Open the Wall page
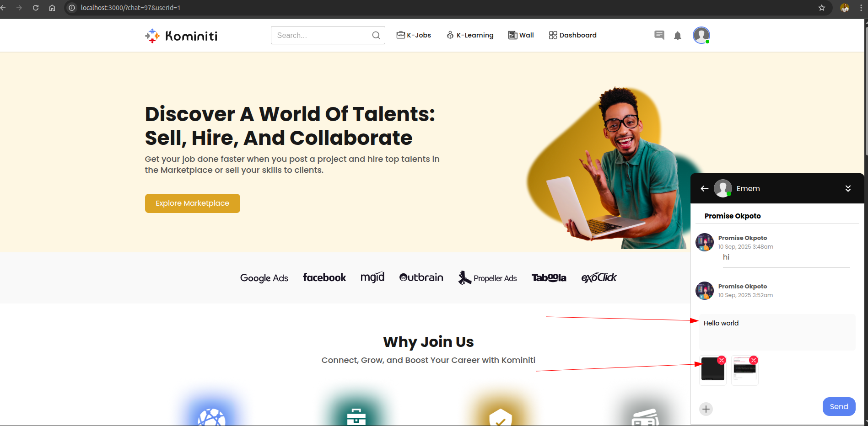 pyautogui.click(x=521, y=35)
